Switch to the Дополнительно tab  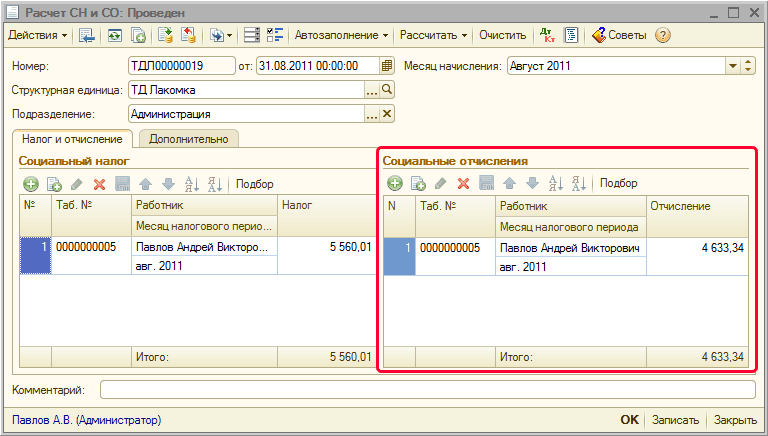click(x=190, y=139)
